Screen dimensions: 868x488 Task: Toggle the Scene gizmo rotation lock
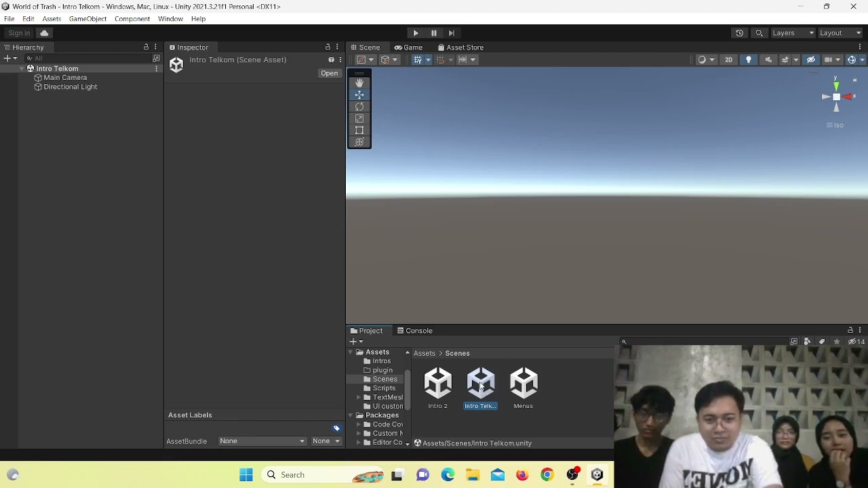coord(854,80)
